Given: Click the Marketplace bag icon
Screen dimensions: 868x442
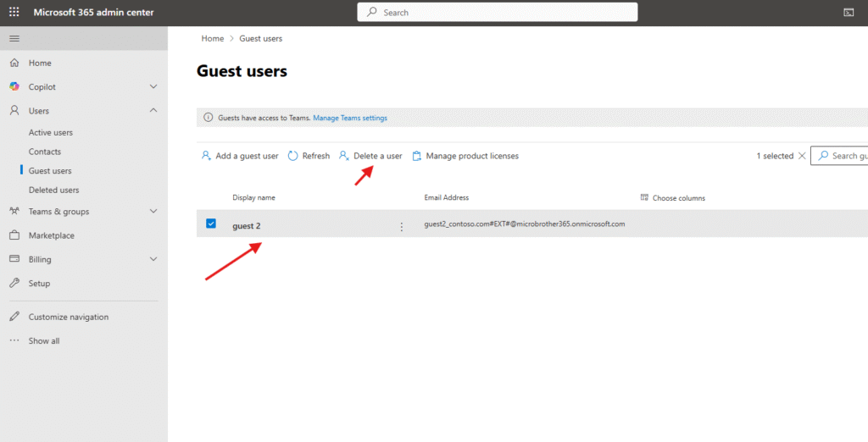Looking at the screenshot, I should tap(14, 235).
